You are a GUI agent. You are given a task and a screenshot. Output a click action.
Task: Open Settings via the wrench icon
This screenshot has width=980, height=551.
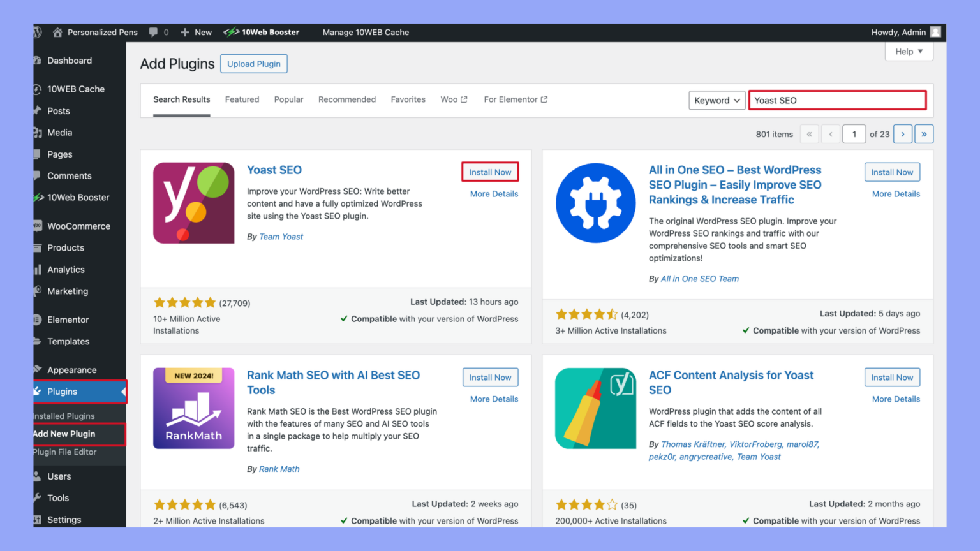39,519
